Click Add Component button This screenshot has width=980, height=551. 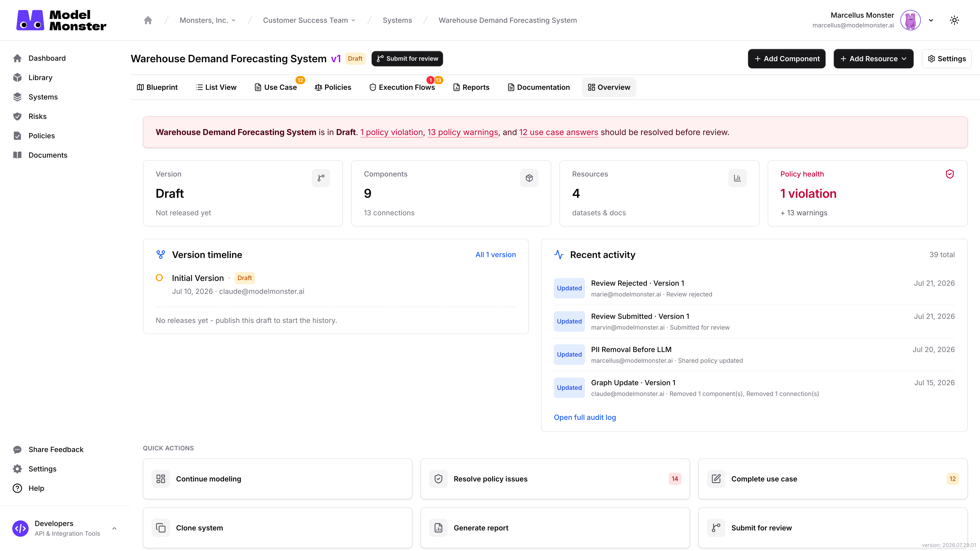tap(786, 59)
